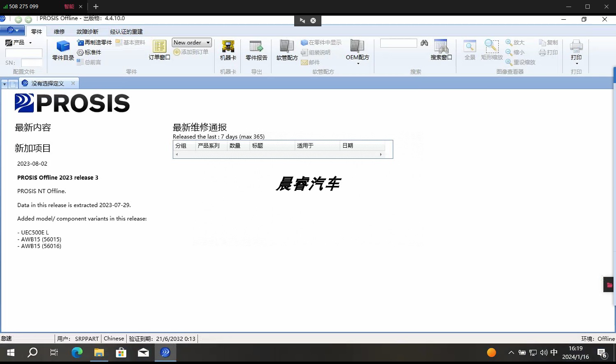The image size is (616, 364).
Task: Click 打印 in image viewer group
Action: click(549, 52)
